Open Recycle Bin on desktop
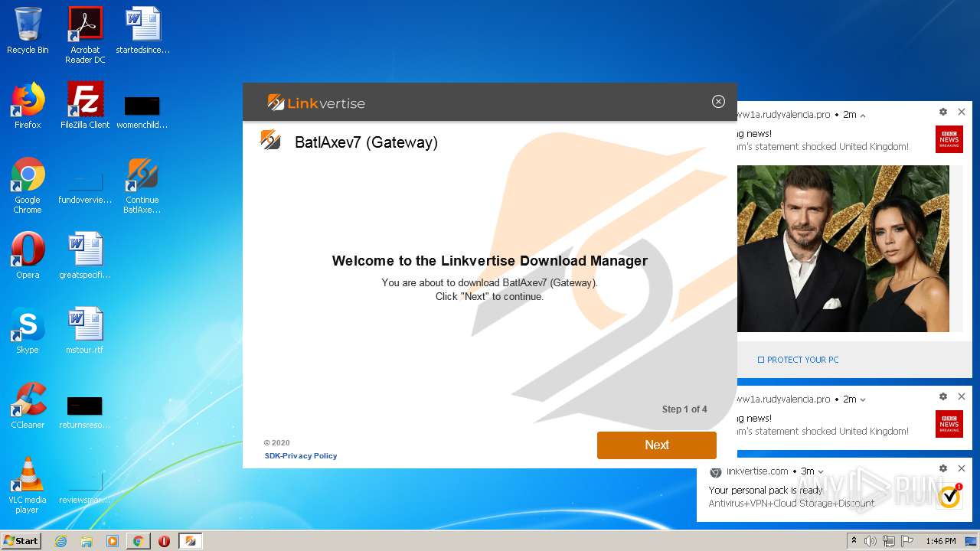This screenshot has height=551, width=980. click(x=28, y=31)
